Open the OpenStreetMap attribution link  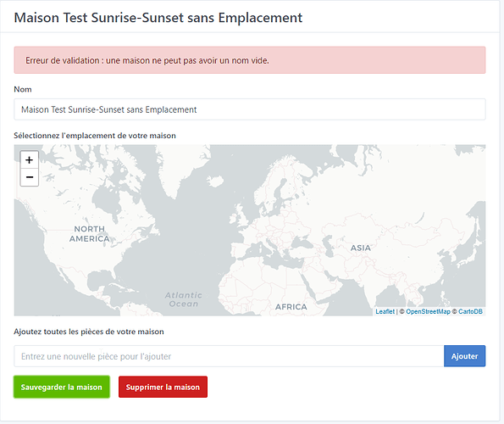[428, 311]
